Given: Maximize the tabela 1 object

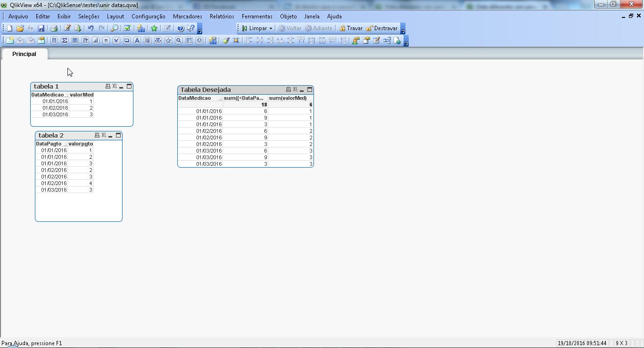Looking at the screenshot, I should (129, 86).
